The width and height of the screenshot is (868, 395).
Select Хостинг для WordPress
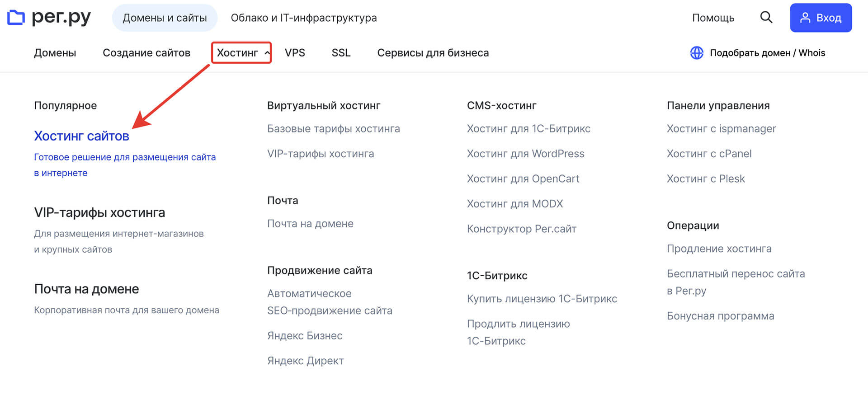[x=525, y=154]
